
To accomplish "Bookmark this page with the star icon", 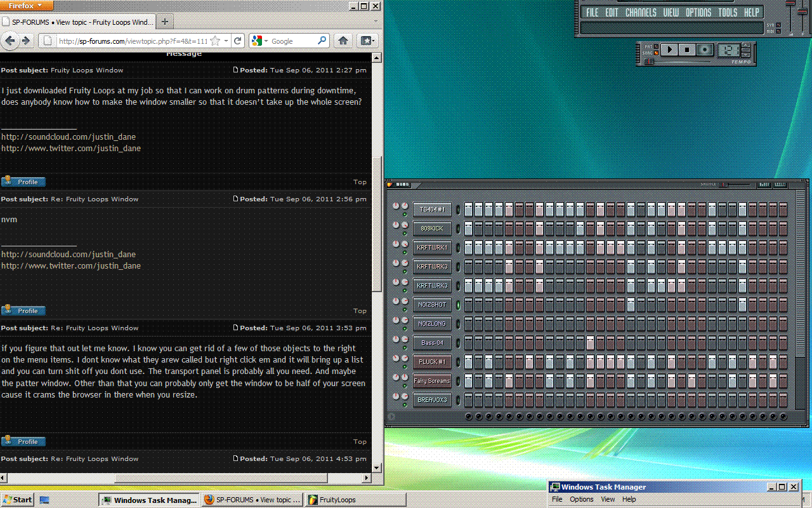I will click(x=215, y=41).
